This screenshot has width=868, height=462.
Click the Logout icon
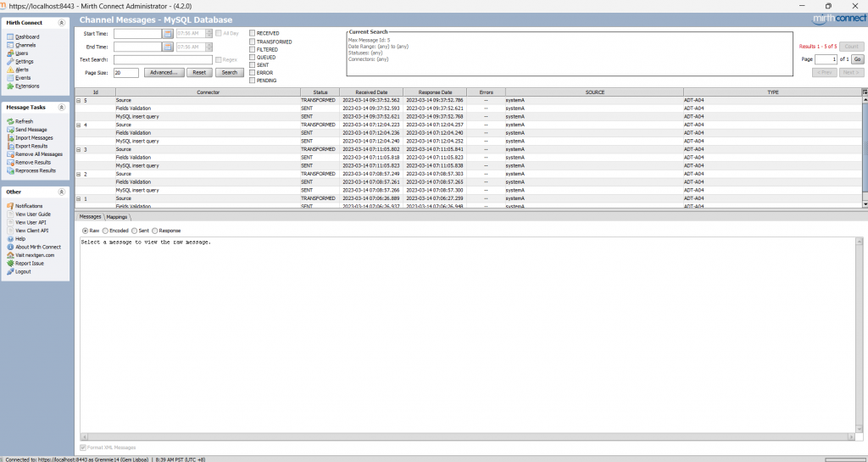click(10, 271)
